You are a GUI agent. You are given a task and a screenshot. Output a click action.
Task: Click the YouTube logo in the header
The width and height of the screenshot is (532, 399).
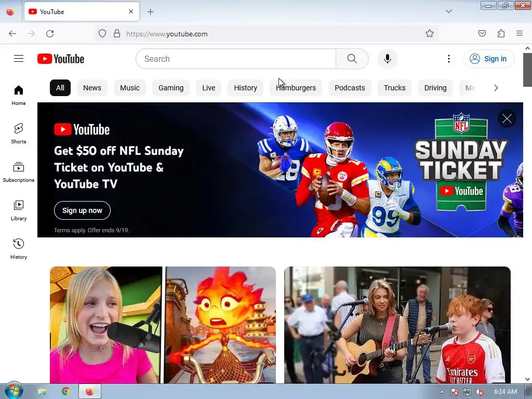pos(61,59)
